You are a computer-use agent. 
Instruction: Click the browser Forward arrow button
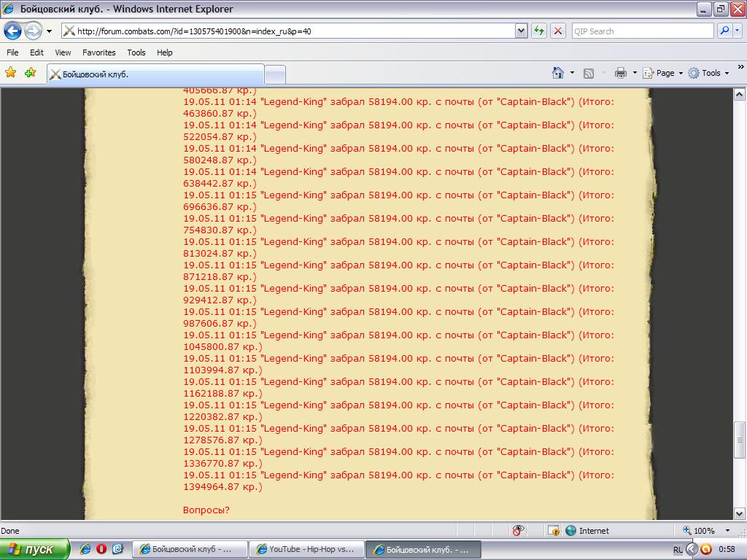click(x=33, y=31)
